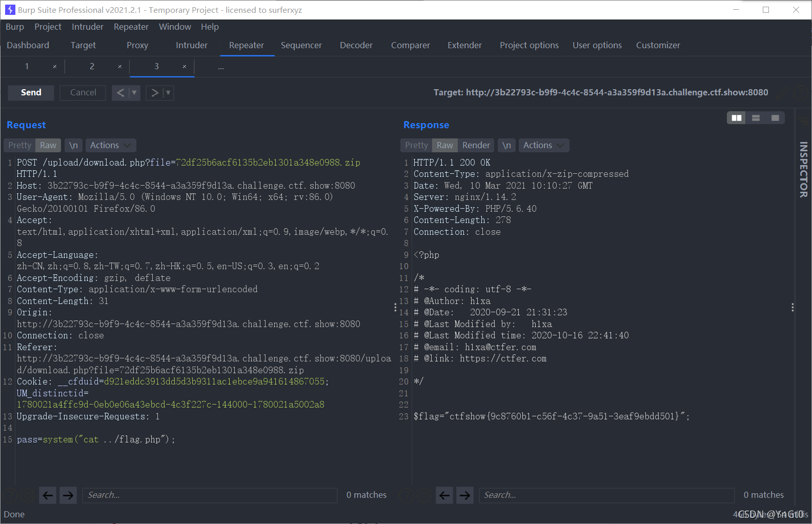Open the Repeater help question-mark icon
The width and height of the screenshot is (812, 524).
coord(800,93)
